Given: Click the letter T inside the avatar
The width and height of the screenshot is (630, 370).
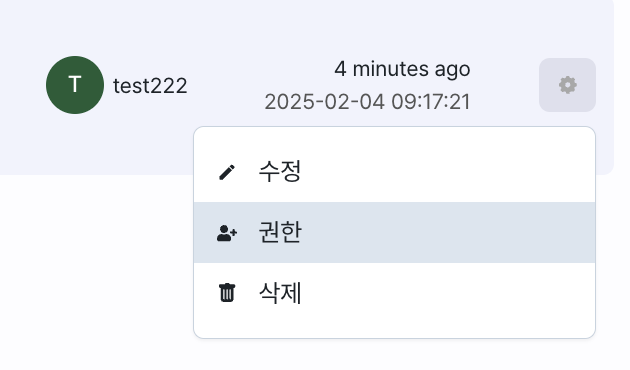Looking at the screenshot, I should click(75, 85).
